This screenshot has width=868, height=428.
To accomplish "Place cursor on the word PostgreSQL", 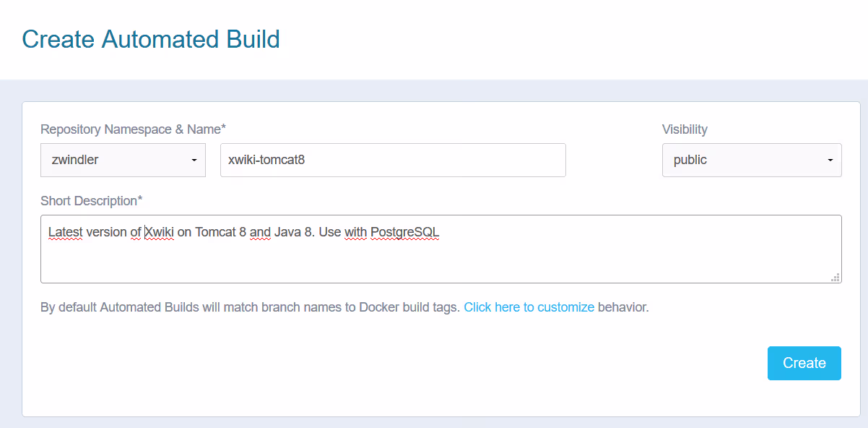I will click(404, 233).
